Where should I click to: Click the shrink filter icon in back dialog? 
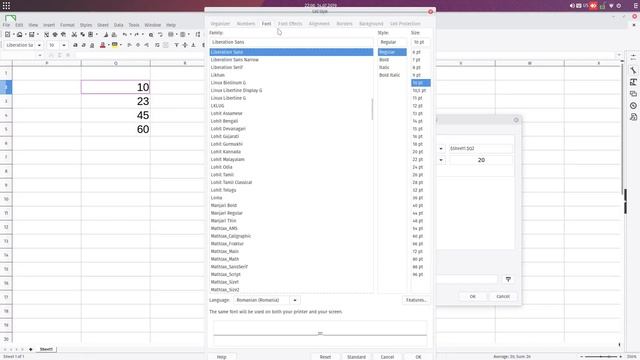(x=508, y=279)
